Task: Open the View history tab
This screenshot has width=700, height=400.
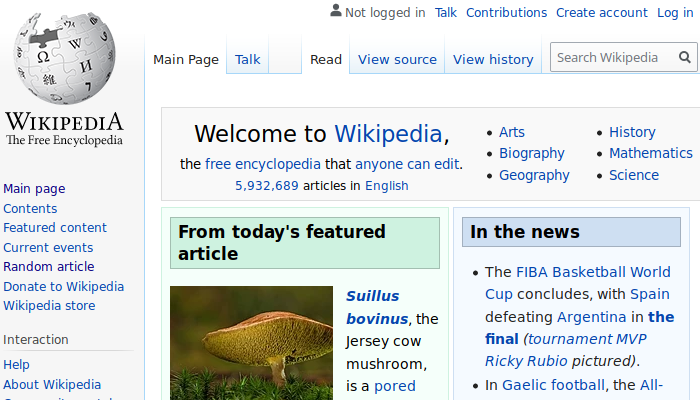Action: click(493, 59)
